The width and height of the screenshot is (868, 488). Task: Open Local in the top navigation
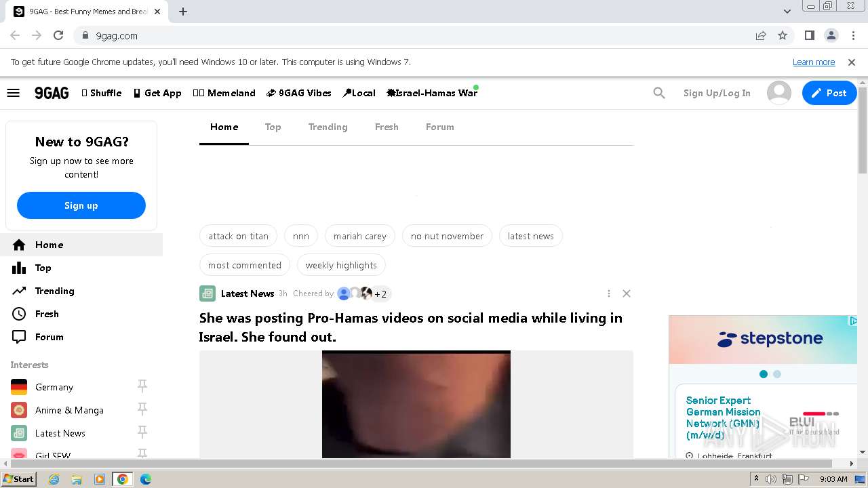tap(359, 93)
